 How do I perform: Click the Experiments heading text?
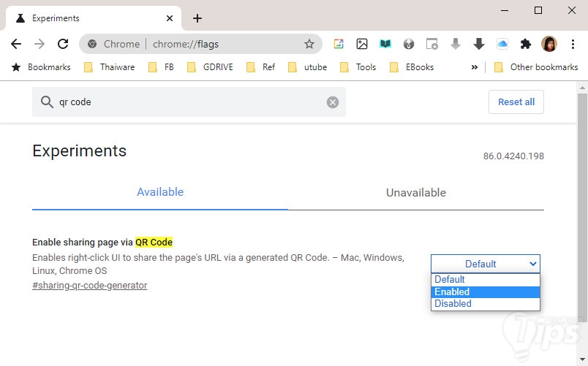point(80,151)
